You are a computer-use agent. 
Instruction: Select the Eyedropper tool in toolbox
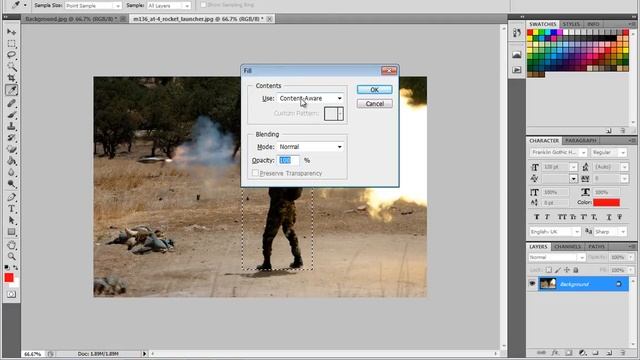tap(11, 90)
